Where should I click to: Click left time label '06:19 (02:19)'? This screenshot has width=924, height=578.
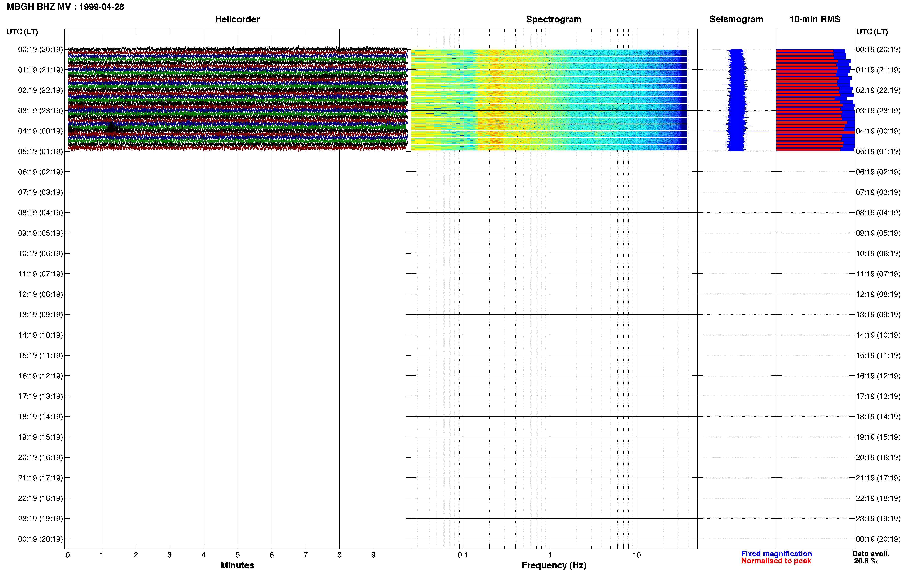[41, 172]
